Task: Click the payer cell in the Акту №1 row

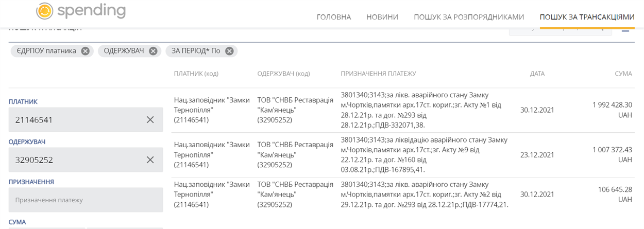Action: (212, 110)
